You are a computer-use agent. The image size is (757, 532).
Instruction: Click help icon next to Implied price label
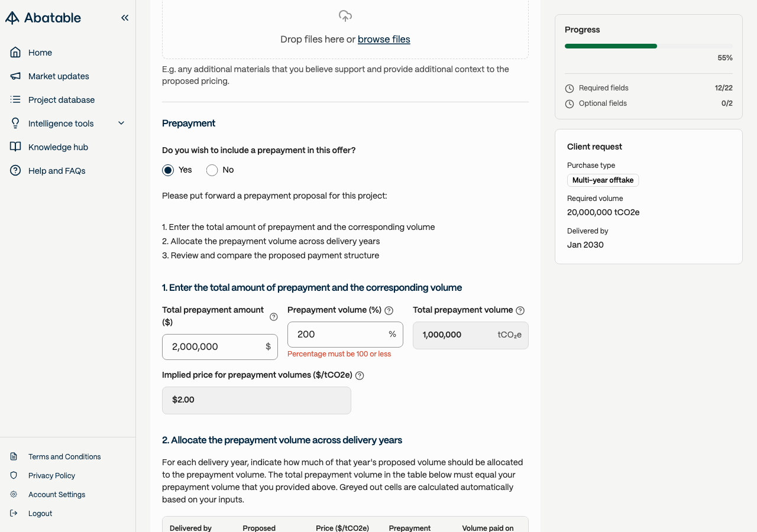(360, 375)
